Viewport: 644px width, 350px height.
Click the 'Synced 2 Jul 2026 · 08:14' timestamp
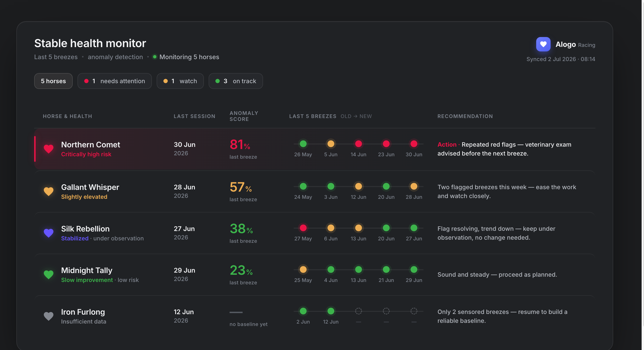561,59
